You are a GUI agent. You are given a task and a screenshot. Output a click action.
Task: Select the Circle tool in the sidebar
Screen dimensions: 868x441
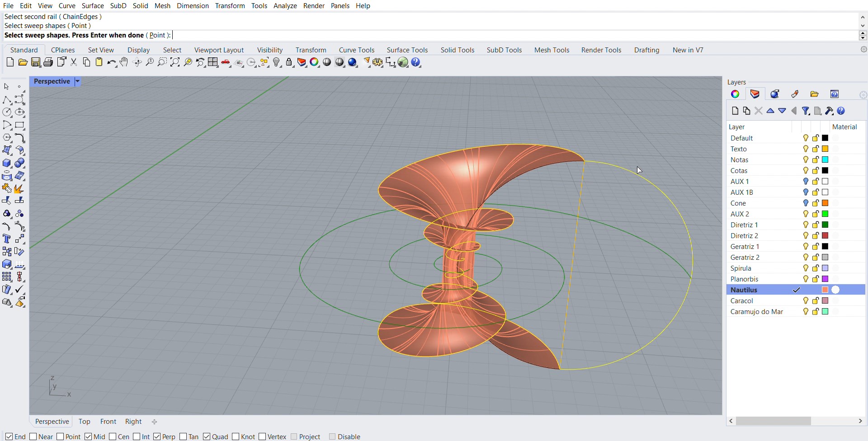[7, 112]
